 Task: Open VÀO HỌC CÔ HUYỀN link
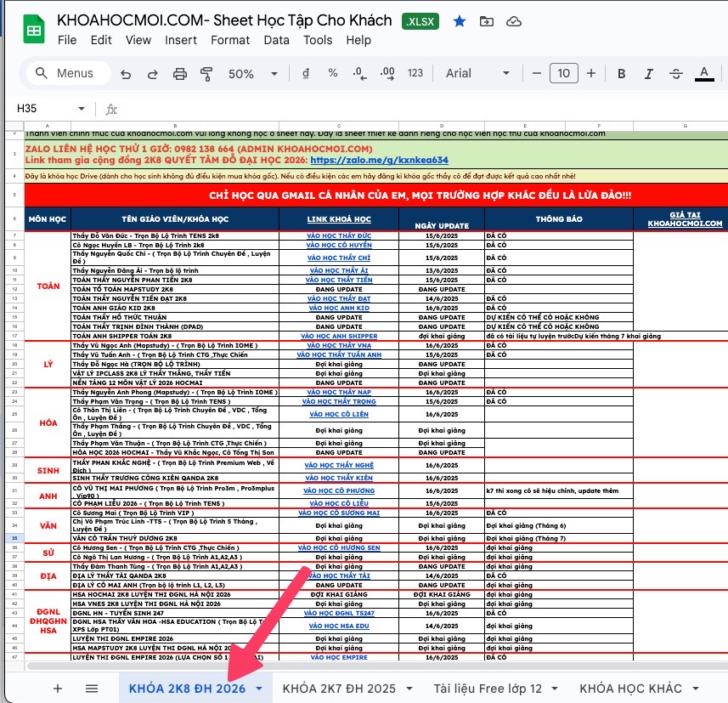(339, 245)
